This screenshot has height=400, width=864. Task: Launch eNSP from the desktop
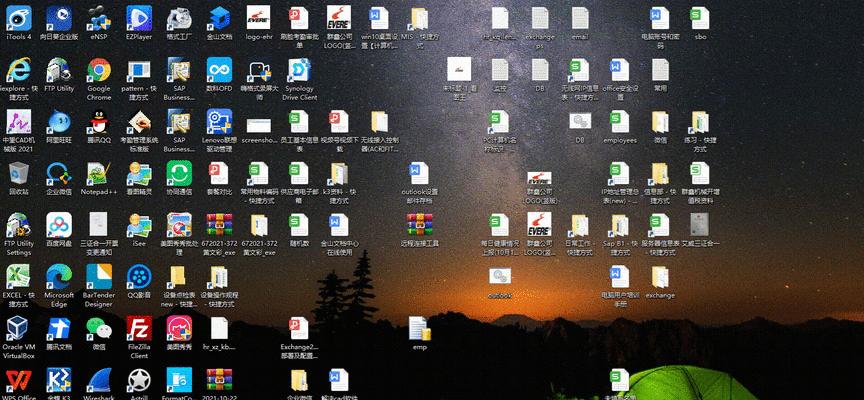[x=99, y=18]
